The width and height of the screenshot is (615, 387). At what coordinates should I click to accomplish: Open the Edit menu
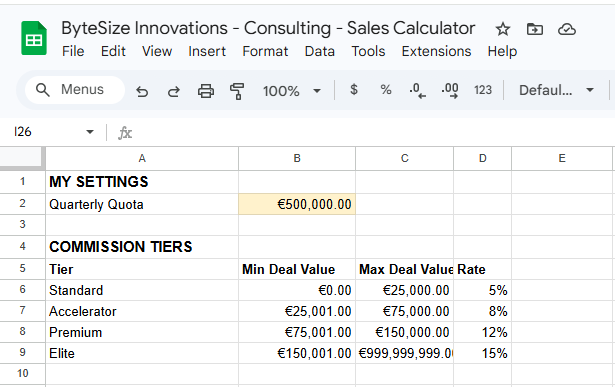[x=113, y=51]
